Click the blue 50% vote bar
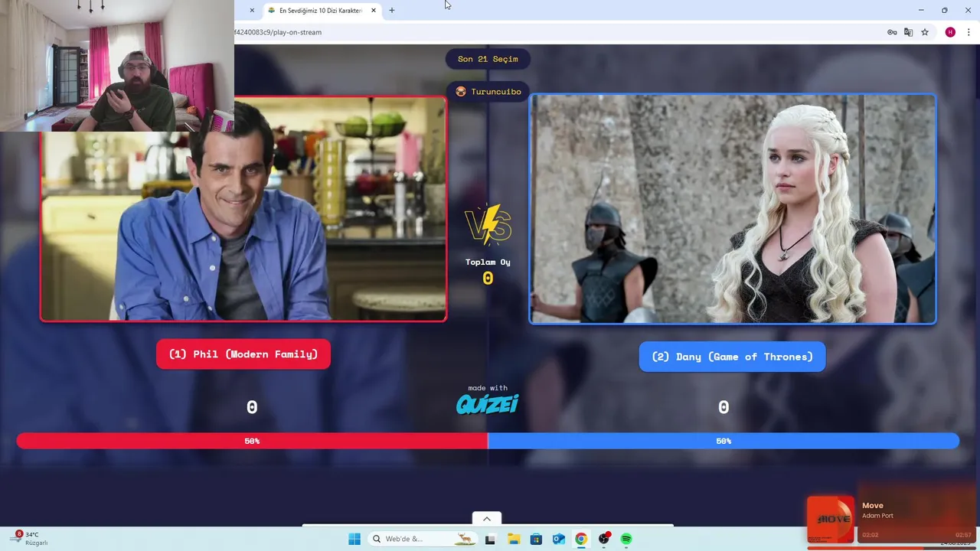 click(x=724, y=441)
